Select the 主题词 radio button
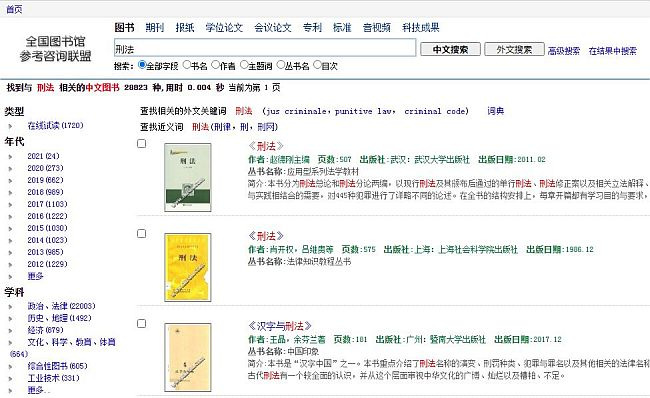The width and height of the screenshot is (650, 398). click(244, 65)
